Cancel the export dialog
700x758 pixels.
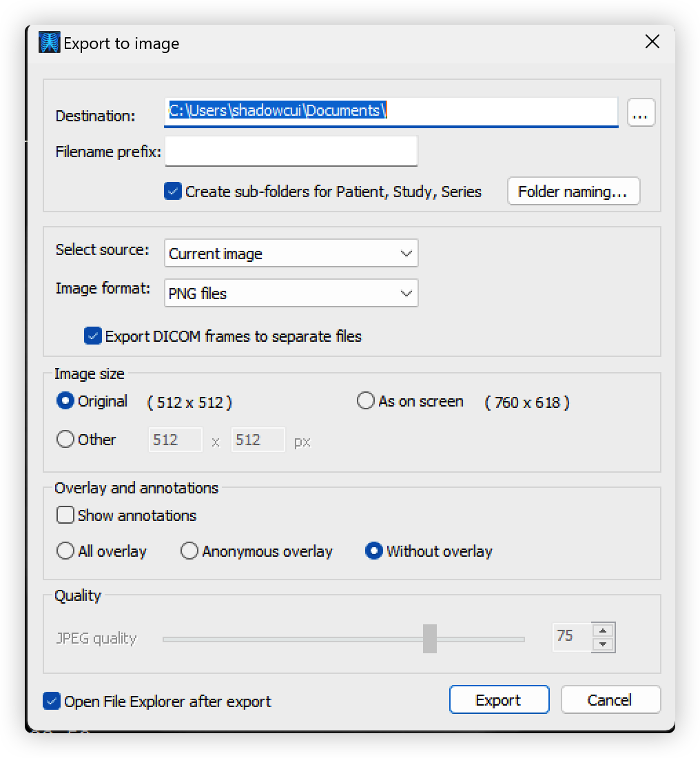click(x=610, y=699)
